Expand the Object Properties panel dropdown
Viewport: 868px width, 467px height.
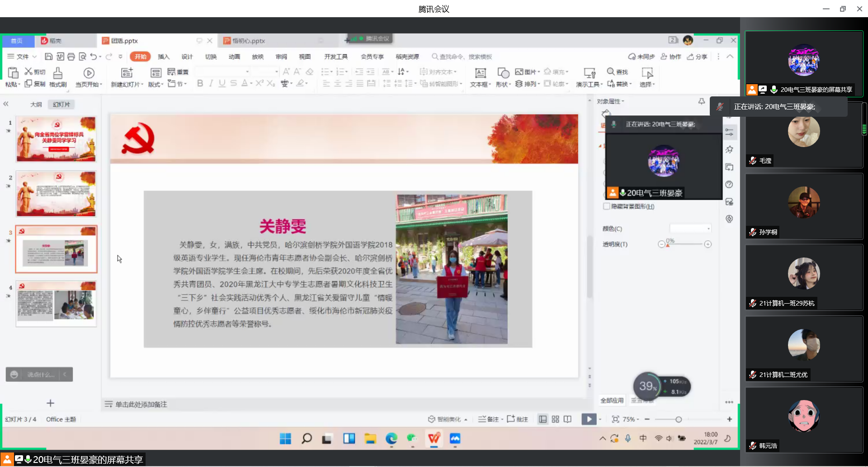click(x=611, y=101)
